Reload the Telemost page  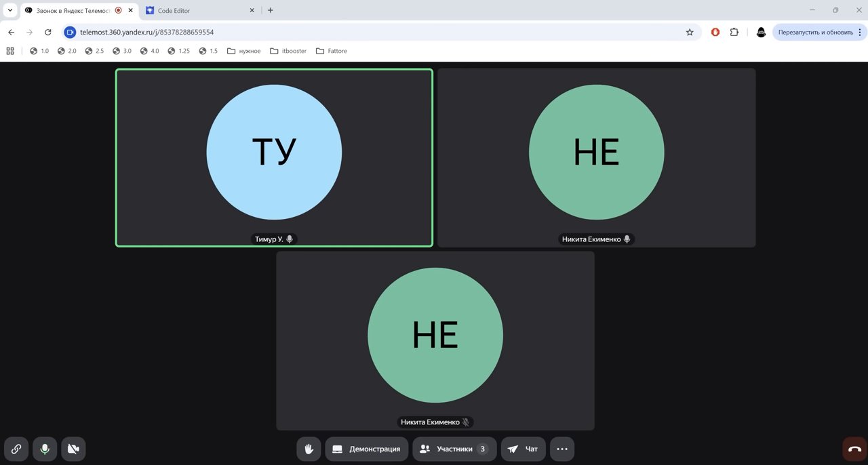[47, 32]
